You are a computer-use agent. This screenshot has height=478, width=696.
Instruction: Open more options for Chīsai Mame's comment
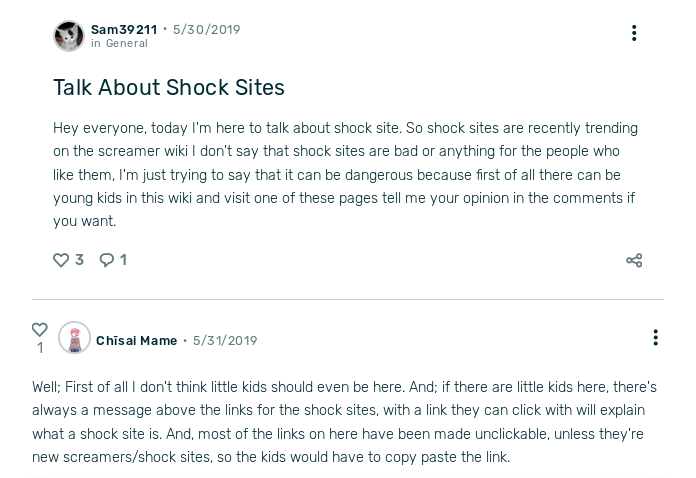[655, 338]
